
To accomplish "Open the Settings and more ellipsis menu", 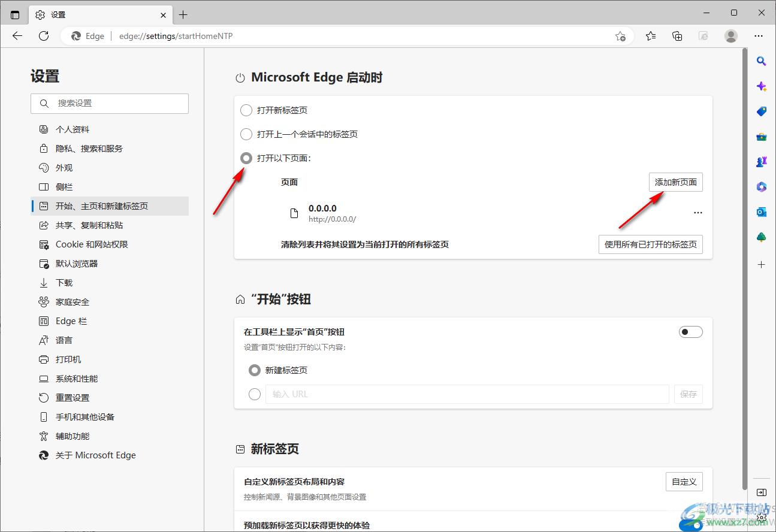I will 759,36.
